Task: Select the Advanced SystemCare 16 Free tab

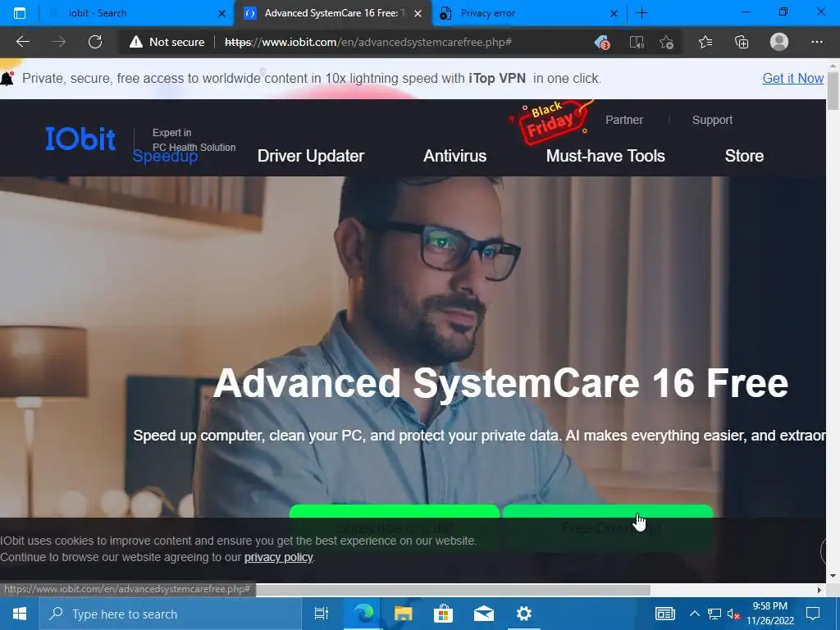Action: pyautogui.click(x=332, y=13)
